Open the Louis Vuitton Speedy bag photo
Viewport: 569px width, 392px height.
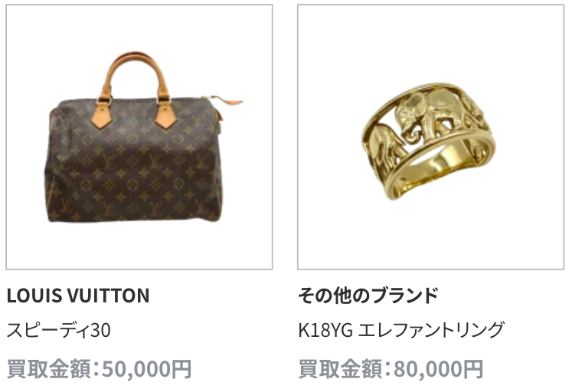139,137
